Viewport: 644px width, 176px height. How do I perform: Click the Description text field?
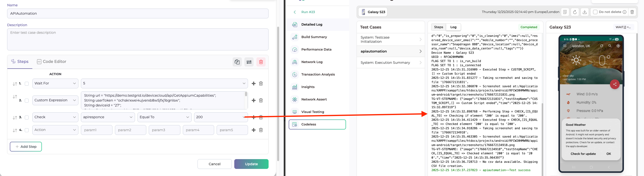(x=138, y=39)
